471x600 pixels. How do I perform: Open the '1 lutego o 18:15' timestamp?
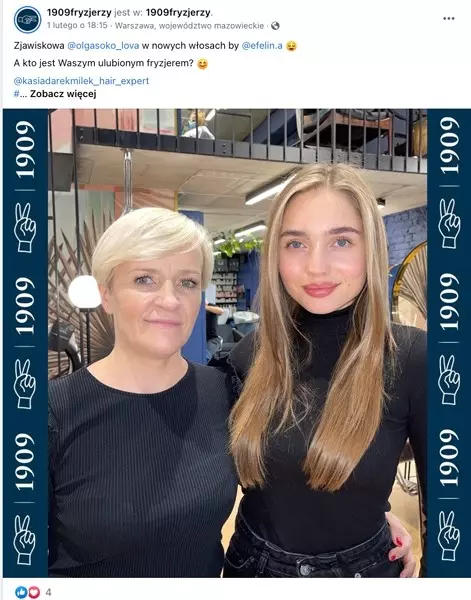click(77, 26)
